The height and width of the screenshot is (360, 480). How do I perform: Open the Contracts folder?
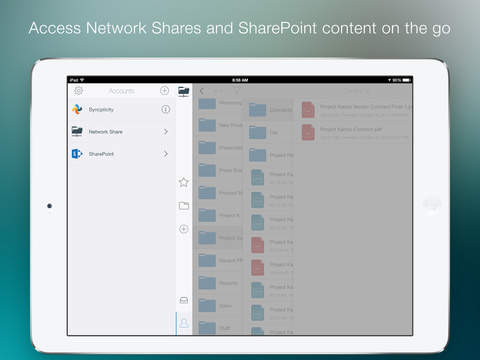tap(271, 110)
